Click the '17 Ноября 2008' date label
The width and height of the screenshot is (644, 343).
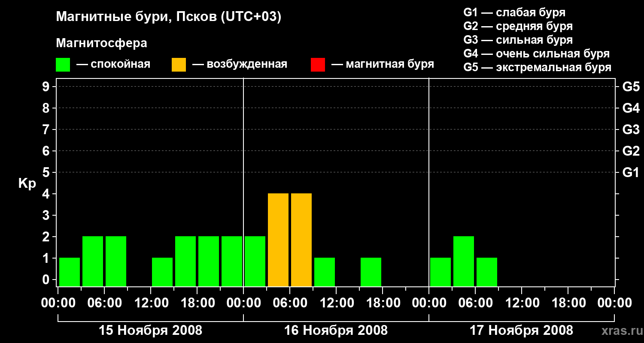[x=521, y=330]
